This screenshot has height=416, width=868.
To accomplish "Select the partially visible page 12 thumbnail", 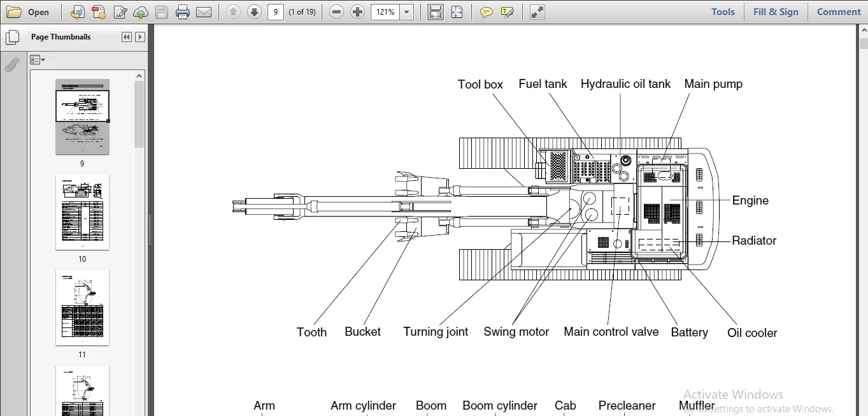I will click(x=82, y=391).
